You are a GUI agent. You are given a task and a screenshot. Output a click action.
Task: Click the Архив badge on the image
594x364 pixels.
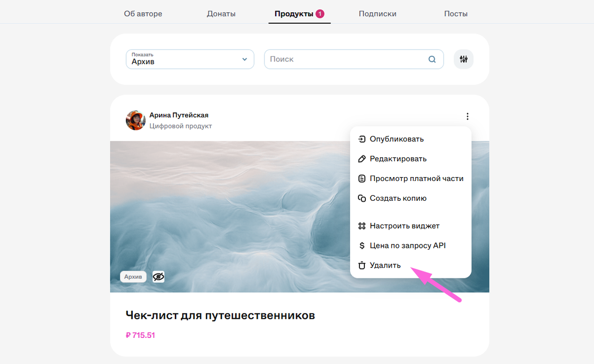[133, 277]
